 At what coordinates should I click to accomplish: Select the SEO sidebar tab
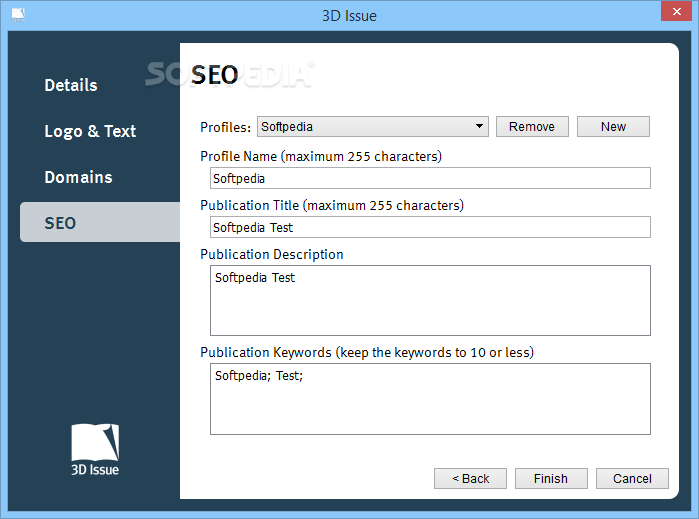[x=100, y=222]
